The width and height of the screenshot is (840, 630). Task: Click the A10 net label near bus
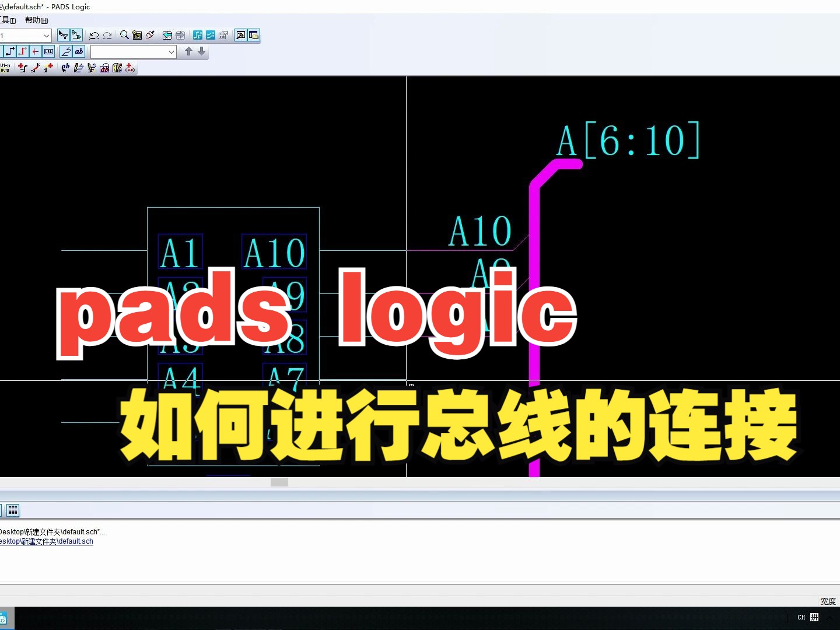point(480,232)
